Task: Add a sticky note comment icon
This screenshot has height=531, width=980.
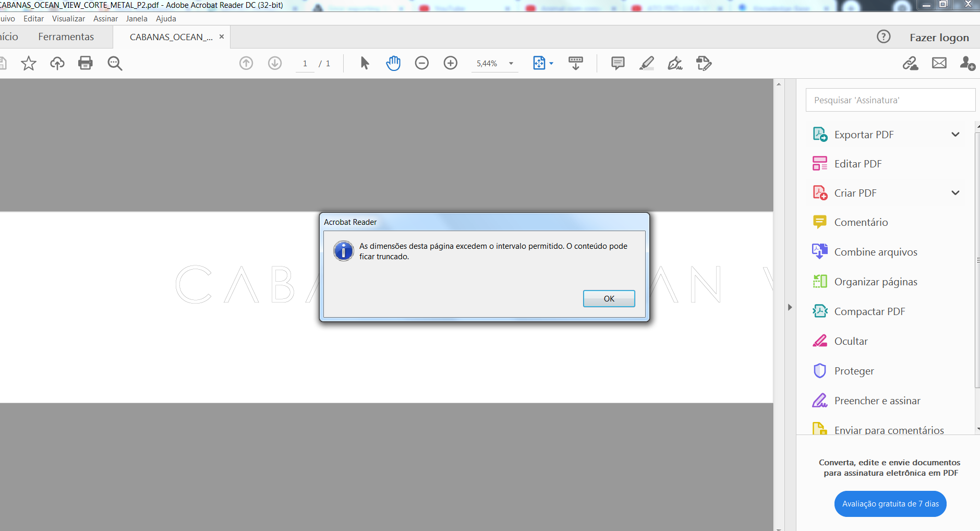Action: [x=618, y=63]
